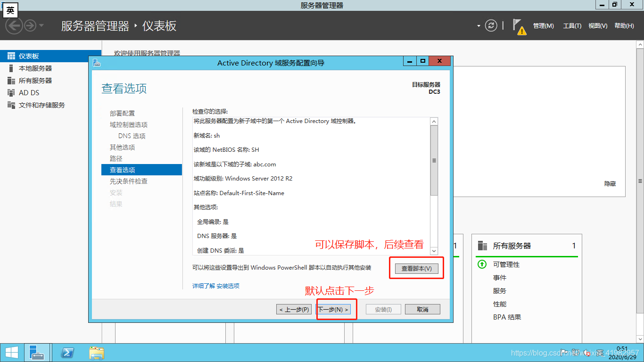Click the 查看脚本(V) button
The width and height of the screenshot is (644, 362).
coord(417,269)
